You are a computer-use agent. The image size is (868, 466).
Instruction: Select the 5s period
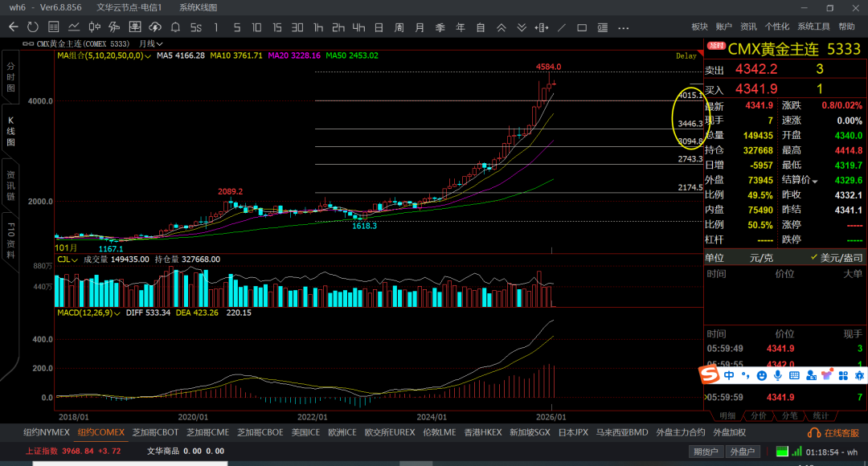[x=196, y=27]
